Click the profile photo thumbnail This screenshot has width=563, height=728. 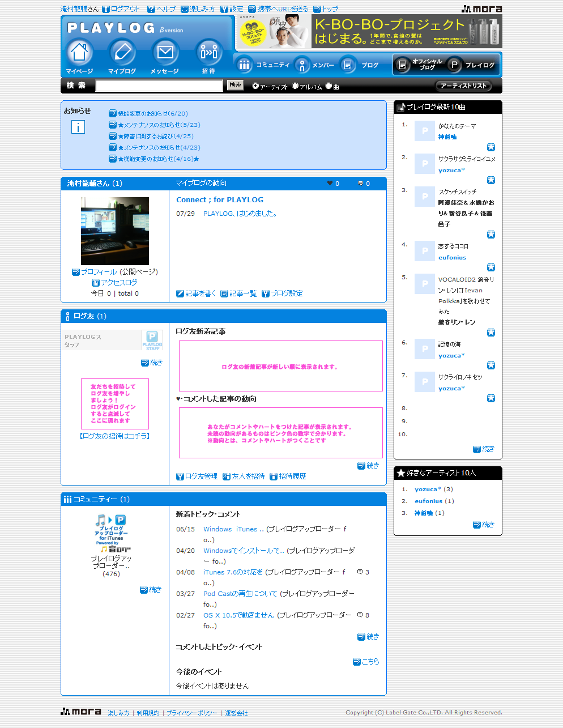(x=115, y=231)
